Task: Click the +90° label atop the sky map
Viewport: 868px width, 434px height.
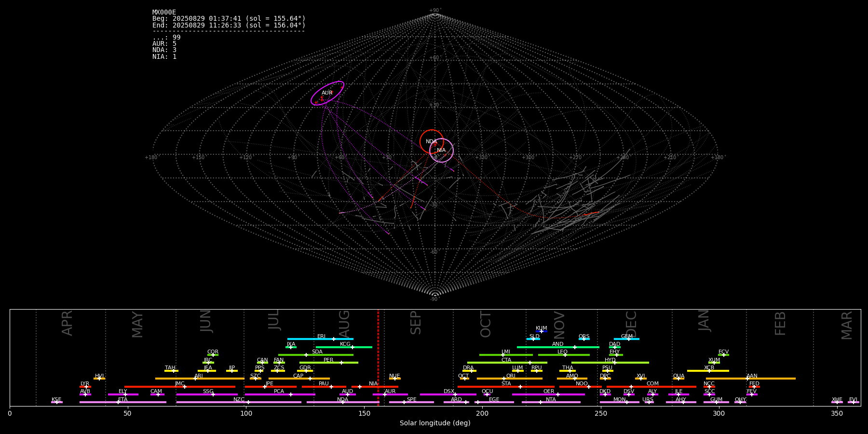Action: tap(435, 11)
